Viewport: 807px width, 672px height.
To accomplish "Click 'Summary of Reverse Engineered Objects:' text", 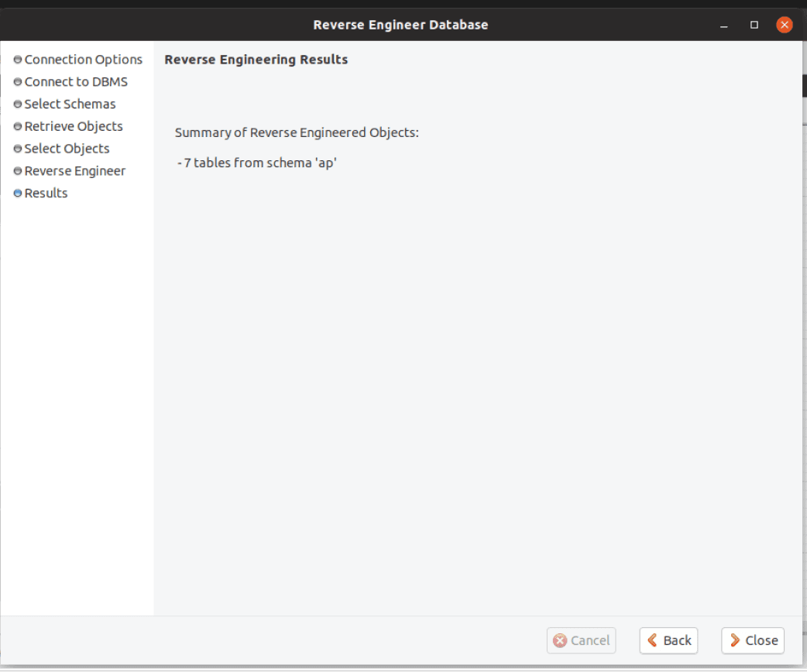I will click(x=297, y=132).
